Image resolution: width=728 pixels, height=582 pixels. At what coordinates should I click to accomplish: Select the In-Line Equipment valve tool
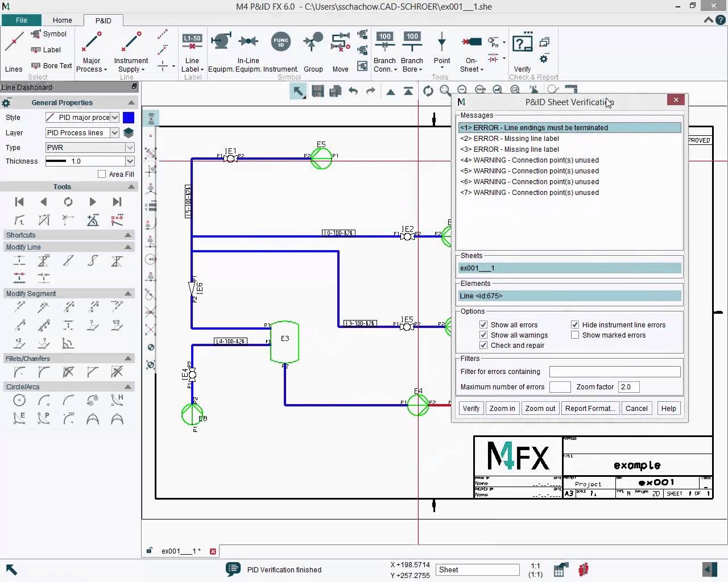coord(248,52)
